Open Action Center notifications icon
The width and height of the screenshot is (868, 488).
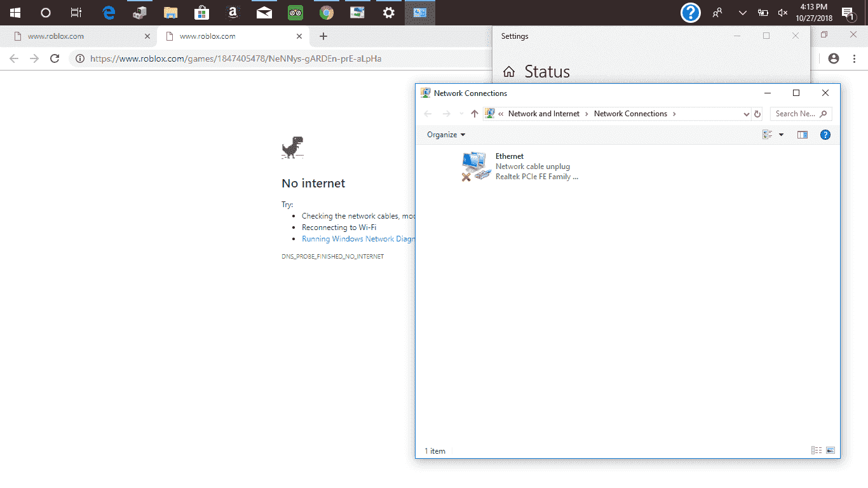pos(848,13)
